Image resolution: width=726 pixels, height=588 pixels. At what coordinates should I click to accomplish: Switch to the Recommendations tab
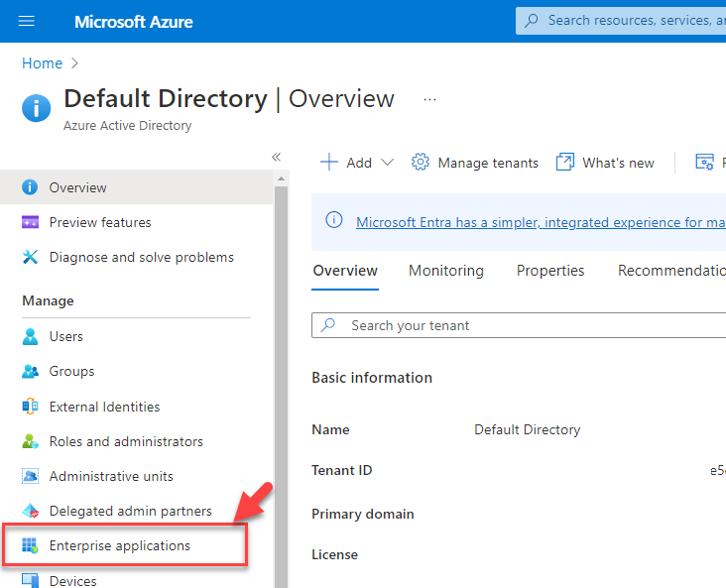(671, 271)
